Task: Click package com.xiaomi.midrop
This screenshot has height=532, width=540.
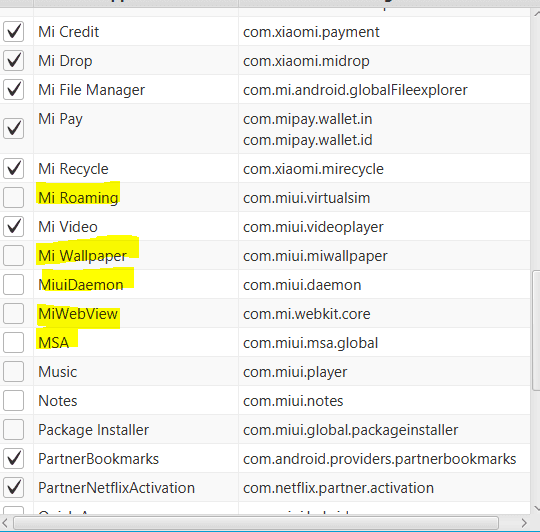Action: coord(306,61)
